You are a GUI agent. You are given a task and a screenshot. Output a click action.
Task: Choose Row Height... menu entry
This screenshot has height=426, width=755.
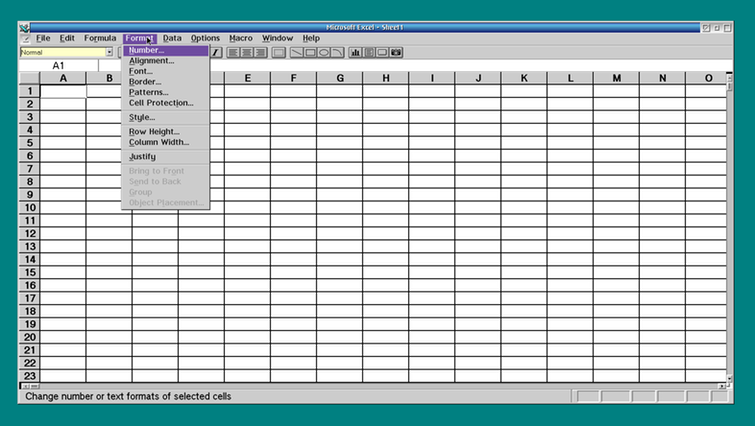[166, 132]
